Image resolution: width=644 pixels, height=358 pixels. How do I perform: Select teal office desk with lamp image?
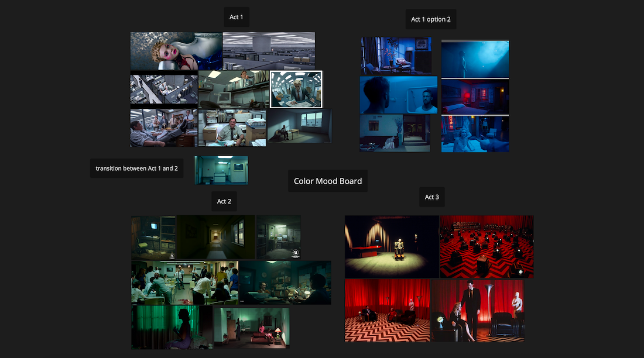click(285, 283)
